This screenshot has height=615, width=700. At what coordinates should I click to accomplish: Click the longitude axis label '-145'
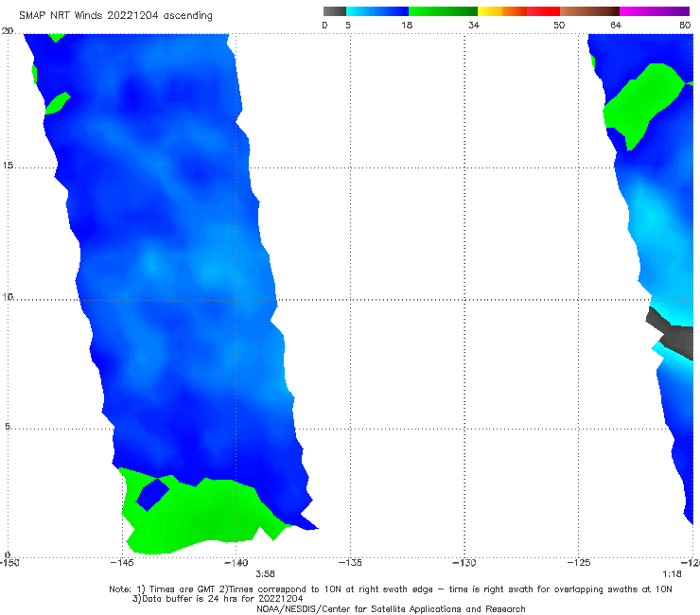pos(122,563)
